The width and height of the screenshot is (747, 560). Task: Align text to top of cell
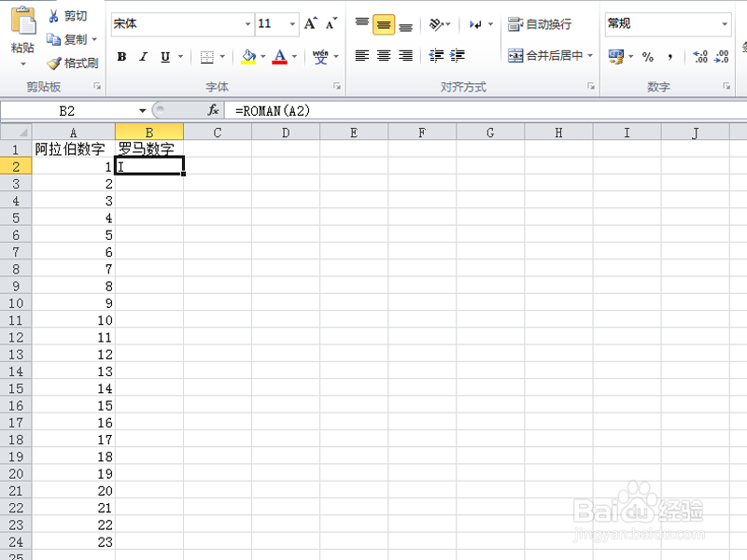coord(362,24)
